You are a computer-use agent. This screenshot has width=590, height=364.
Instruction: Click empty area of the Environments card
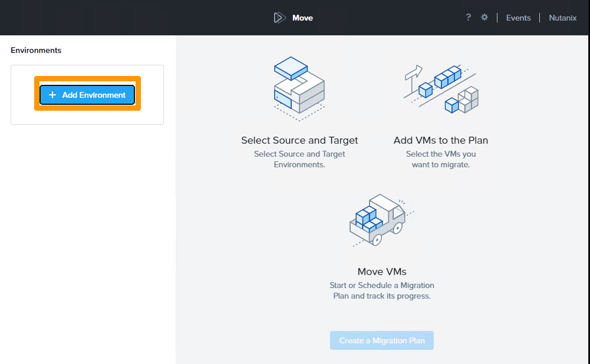87,117
